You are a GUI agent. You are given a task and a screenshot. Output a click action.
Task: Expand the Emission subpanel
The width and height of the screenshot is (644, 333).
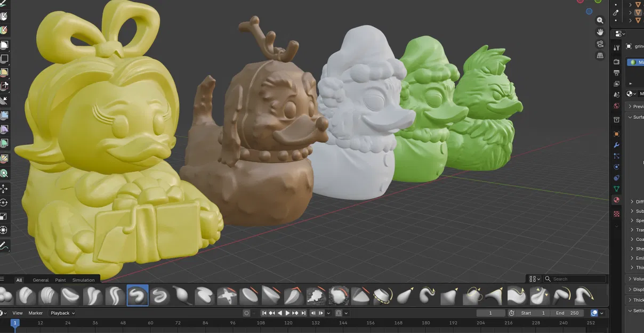point(638,258)
